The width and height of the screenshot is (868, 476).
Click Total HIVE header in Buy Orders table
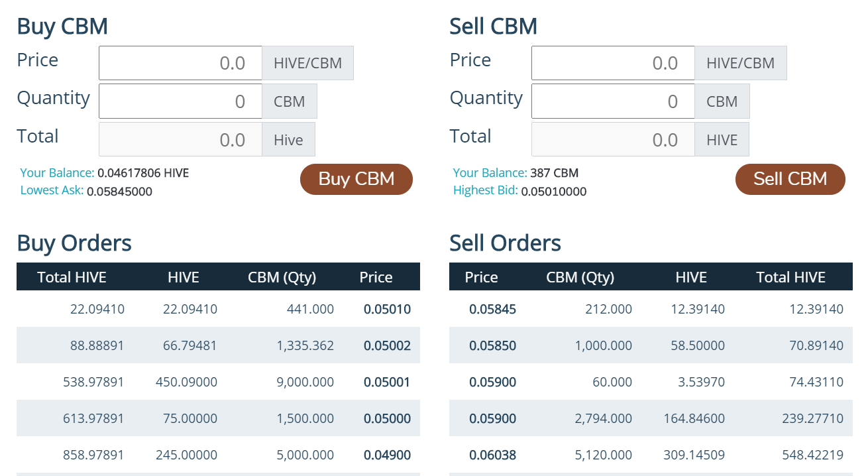(x=72, y=277)
